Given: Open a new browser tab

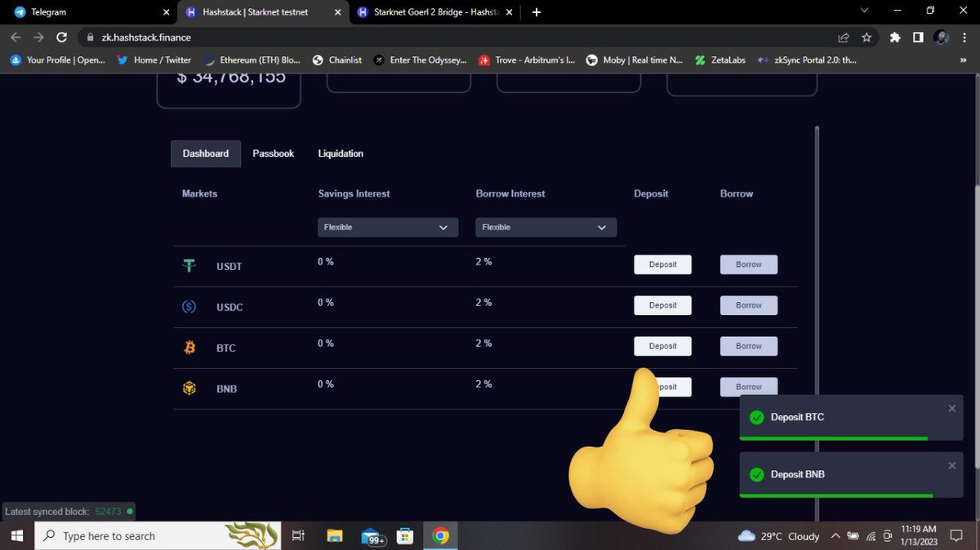Looking at the screenshot, I should [537, 12].
